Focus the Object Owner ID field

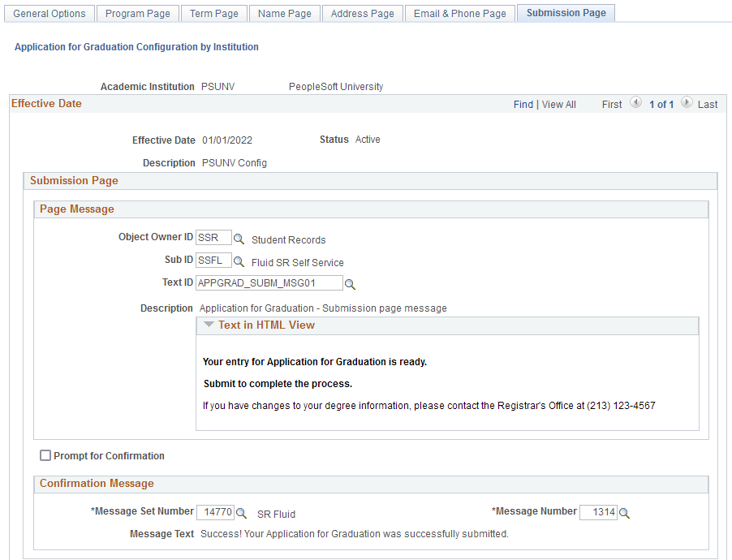point(213,237)
